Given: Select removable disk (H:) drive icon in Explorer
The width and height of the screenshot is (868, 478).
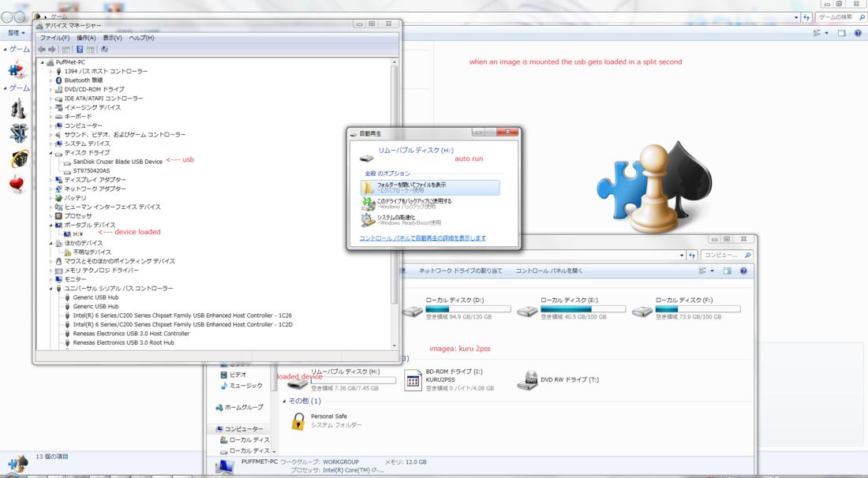Looking at the screenshot, I should pyautogui.click(x=295, y=379).
